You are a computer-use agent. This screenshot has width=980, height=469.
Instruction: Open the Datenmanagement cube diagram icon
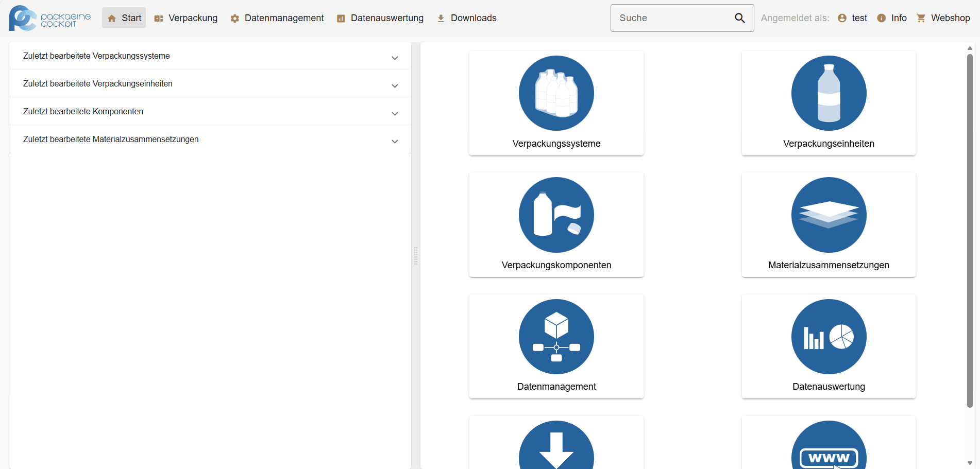(556, 337)
